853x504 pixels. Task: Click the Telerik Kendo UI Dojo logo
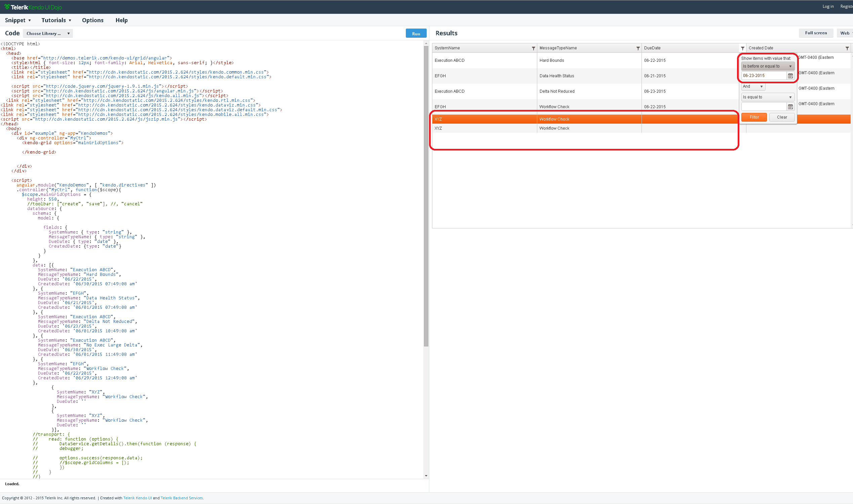click(33, 7)
